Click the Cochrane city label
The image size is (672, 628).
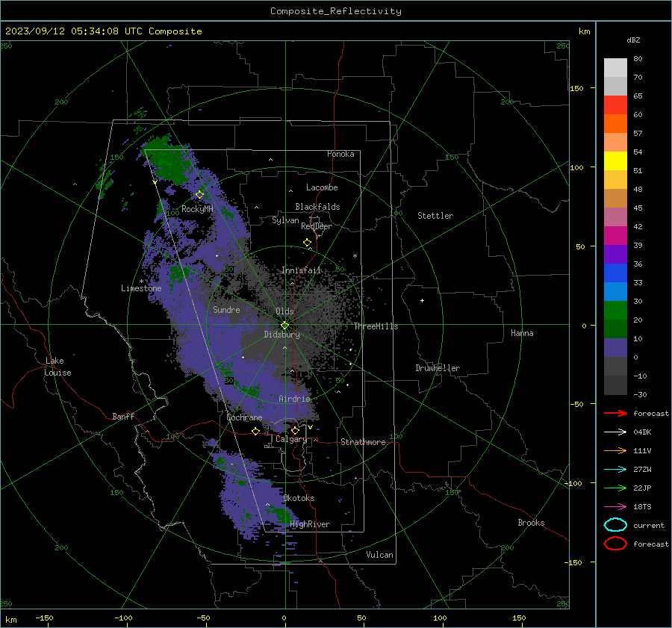click(x=244, y=417)
